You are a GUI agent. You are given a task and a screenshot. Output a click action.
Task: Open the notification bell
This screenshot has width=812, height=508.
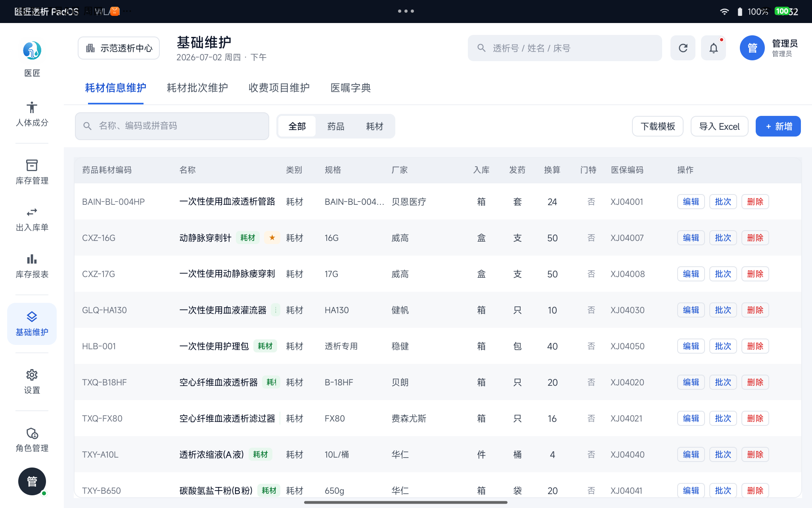click(x=713, y=48)
